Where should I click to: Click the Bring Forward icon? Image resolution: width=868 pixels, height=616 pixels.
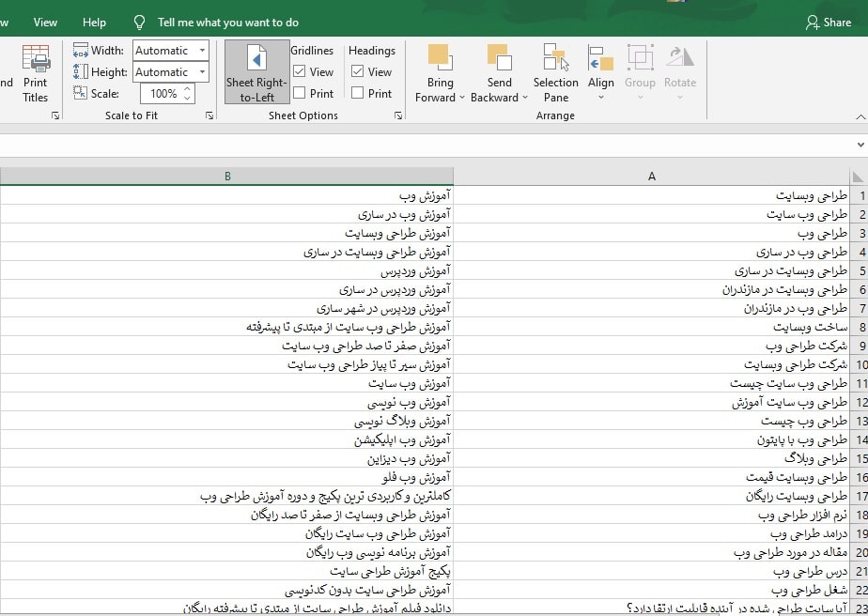tap(441, 57)
